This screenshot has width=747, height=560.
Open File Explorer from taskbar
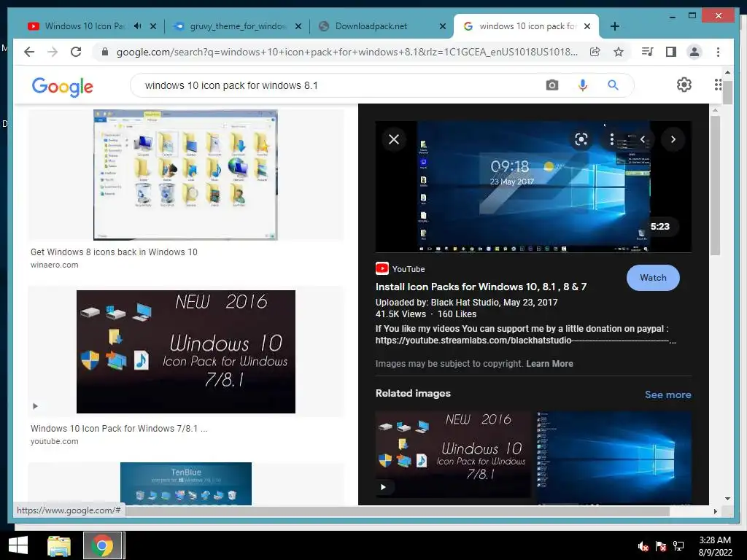click(x=59, y=545)
